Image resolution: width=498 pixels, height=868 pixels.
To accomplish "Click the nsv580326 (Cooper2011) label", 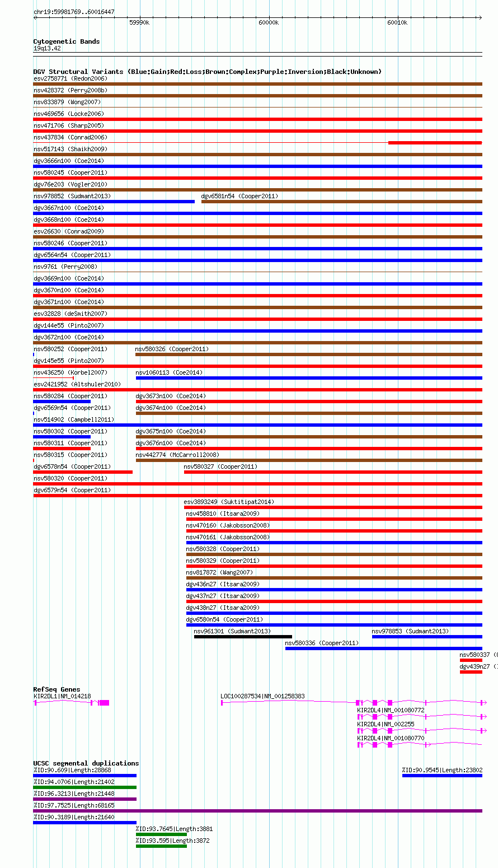I will tap(172, 349).
